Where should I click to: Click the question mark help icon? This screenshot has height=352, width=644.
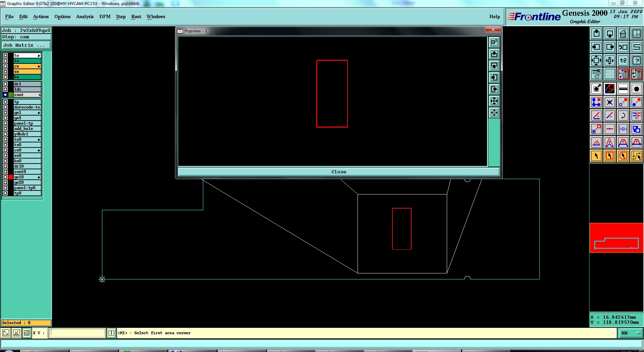pos(637,60)
